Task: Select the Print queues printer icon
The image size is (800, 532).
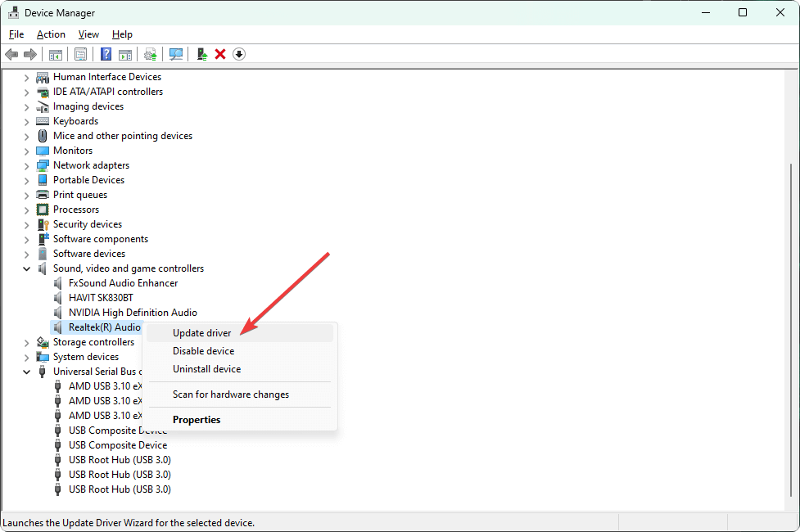Action: (x=43, y=195)
